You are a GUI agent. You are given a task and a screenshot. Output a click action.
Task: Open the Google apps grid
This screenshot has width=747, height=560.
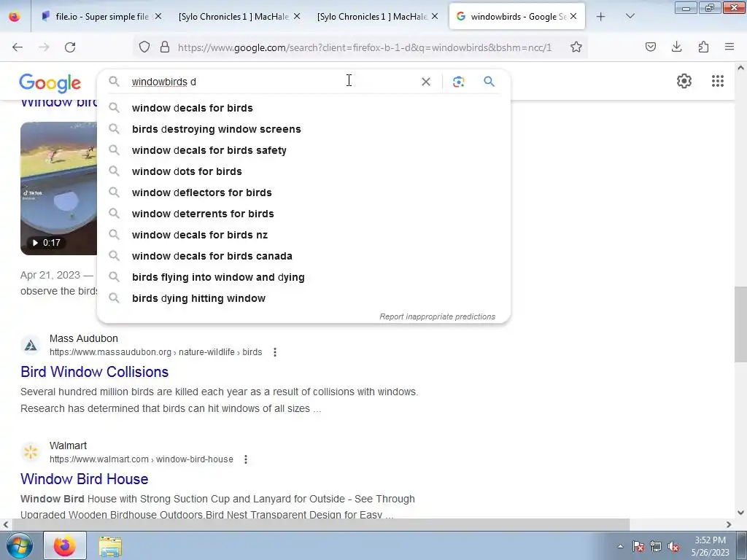(718, 81)
